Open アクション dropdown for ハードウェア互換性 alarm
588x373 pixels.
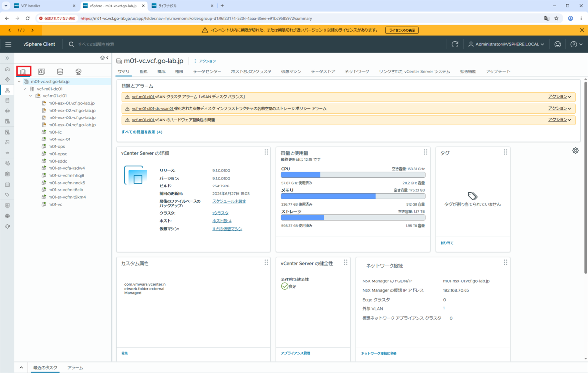click(560, 120)
